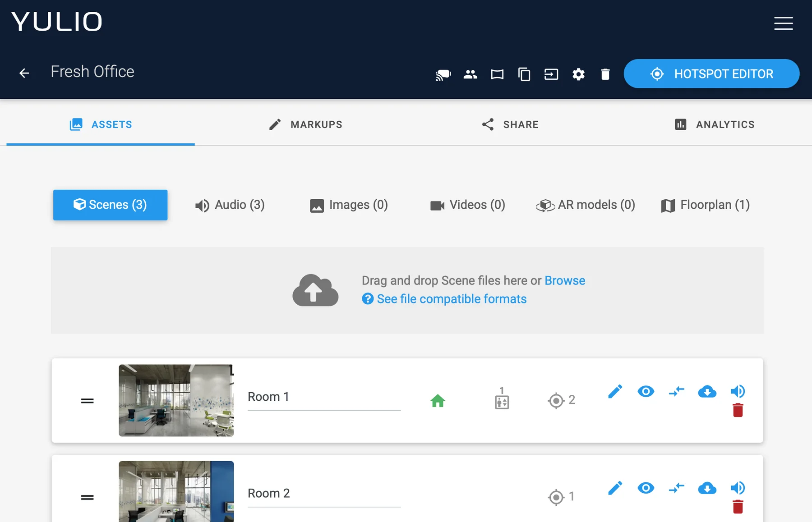Click the cast to device icon
The height and width of the screenshot is (522, 812).
(443, 74)
